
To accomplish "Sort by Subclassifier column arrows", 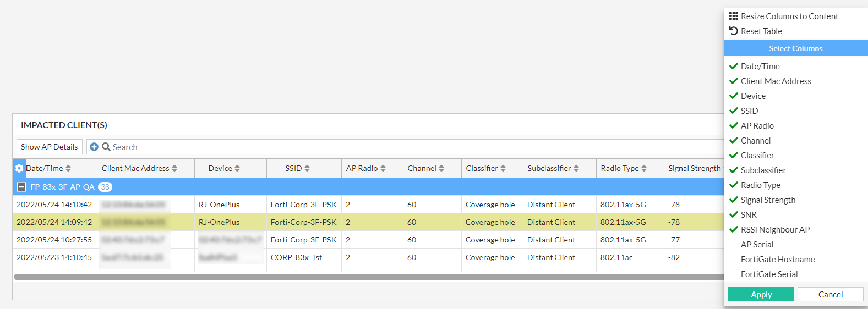I will [576, 168].
